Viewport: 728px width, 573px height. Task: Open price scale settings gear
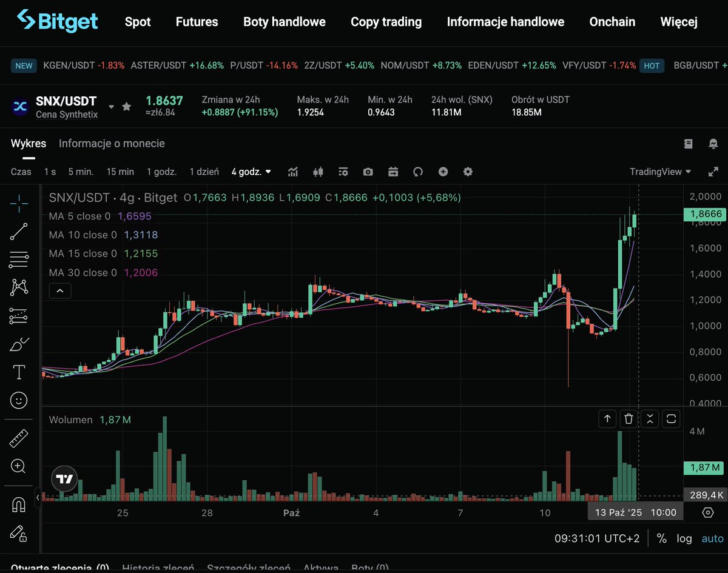pyautogui.click(x=707, y=512)
